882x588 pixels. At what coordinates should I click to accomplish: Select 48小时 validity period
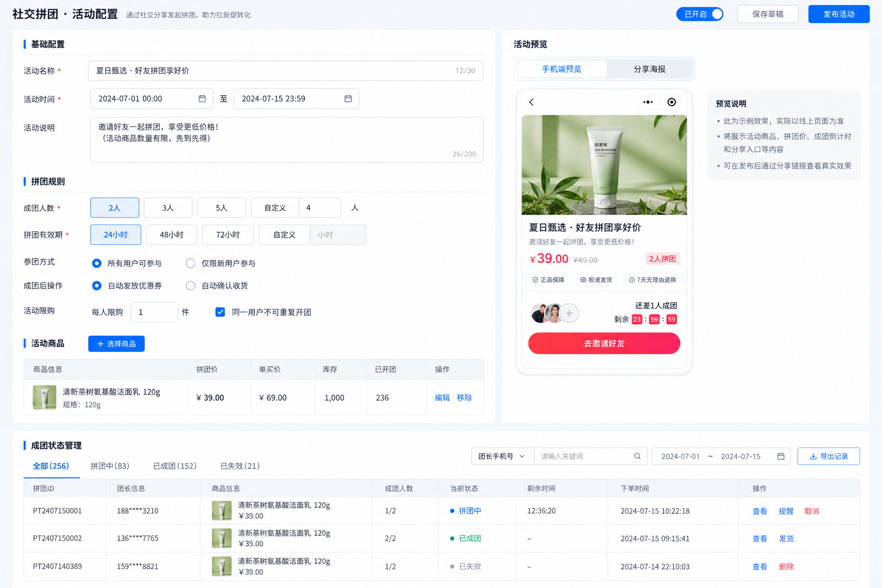pos(172,235)
